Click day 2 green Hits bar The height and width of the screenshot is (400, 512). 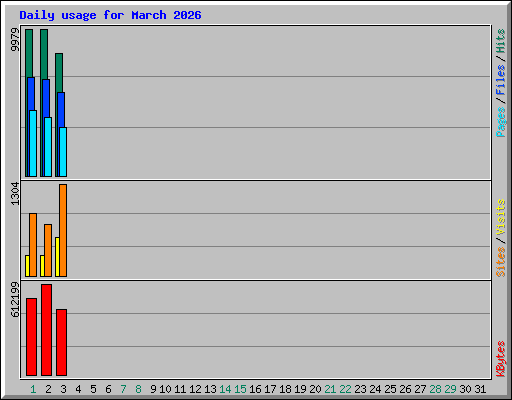point(44,54)
